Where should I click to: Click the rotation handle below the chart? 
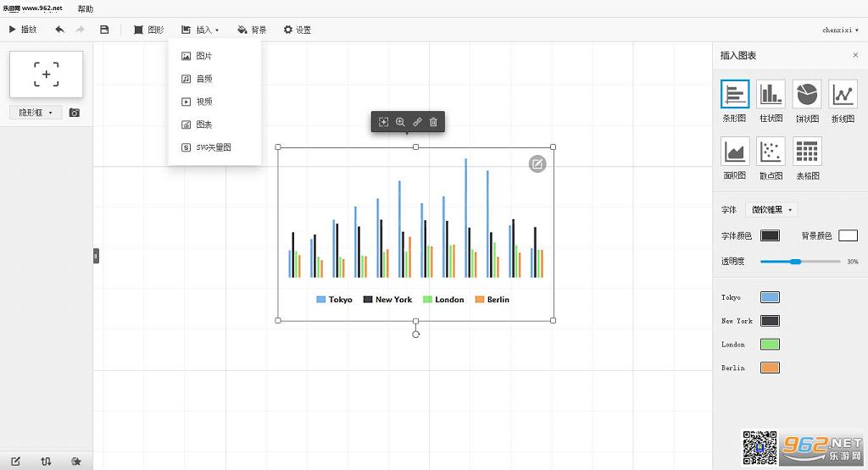click(415, 334)
